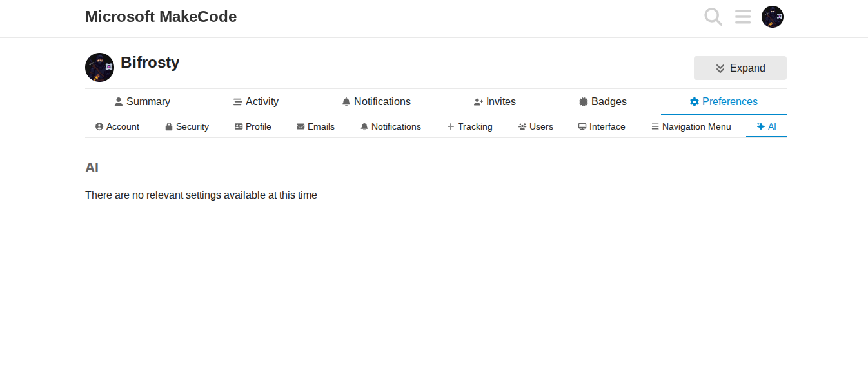The width and height of the screenshot is (868, 376).
Task: Click the AI section heading
Action: pyautogui.click(x=92, y=168)
